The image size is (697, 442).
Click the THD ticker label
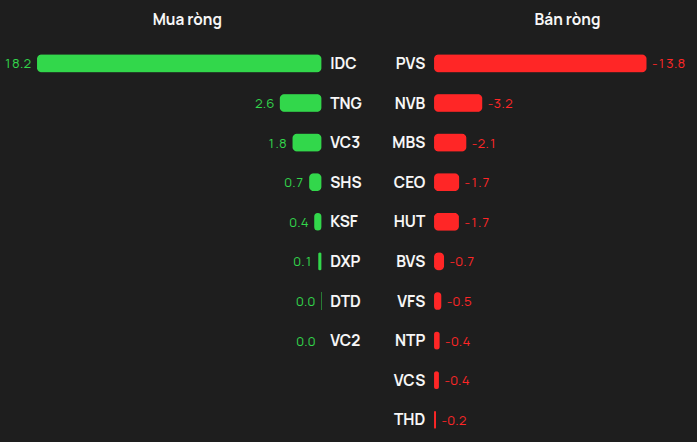pos(409,419)
